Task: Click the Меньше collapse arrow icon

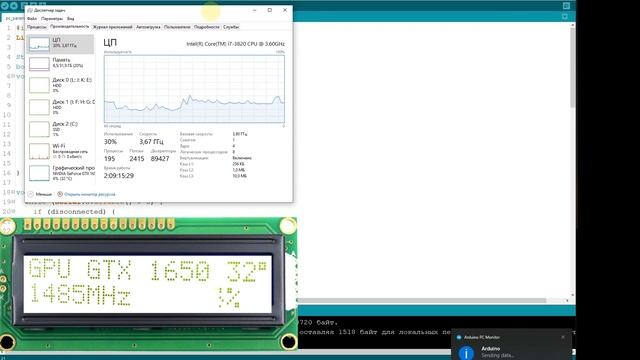Action: tap(31, 194)
